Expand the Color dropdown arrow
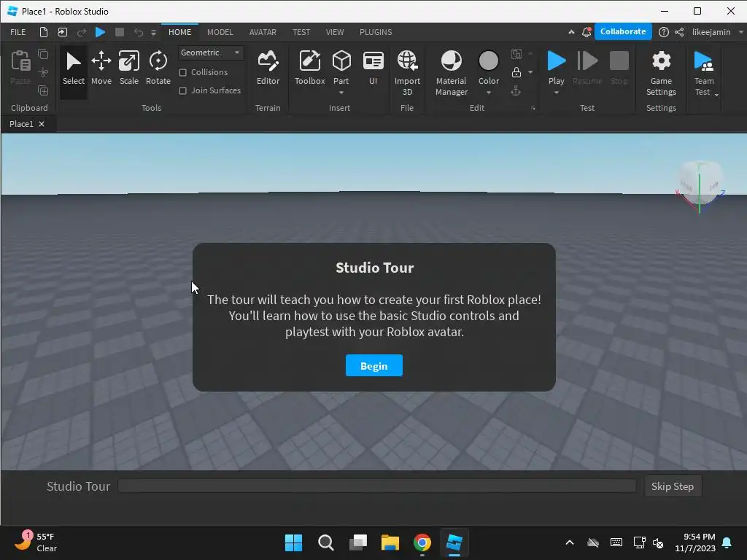This screenshot has width=747, height=560. point(488,93)
